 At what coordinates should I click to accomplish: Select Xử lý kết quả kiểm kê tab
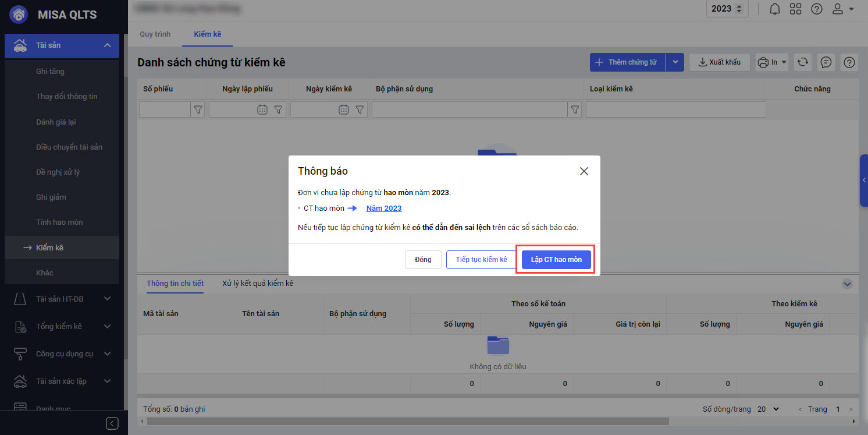(258, 284)
